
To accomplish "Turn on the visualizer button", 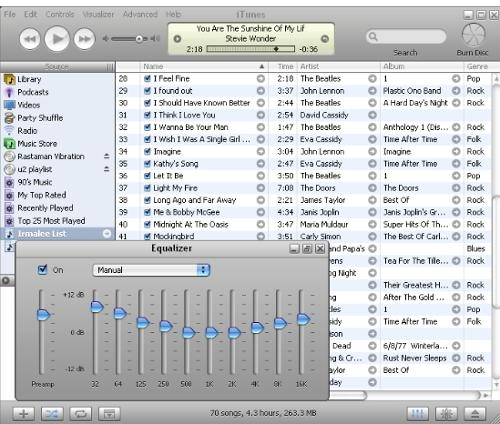I will 446,414.
